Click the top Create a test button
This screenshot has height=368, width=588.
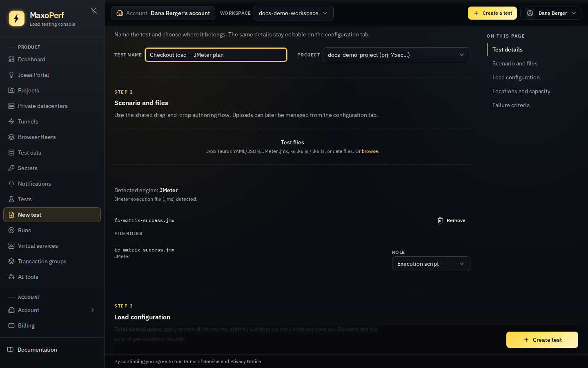pos(492,13)
